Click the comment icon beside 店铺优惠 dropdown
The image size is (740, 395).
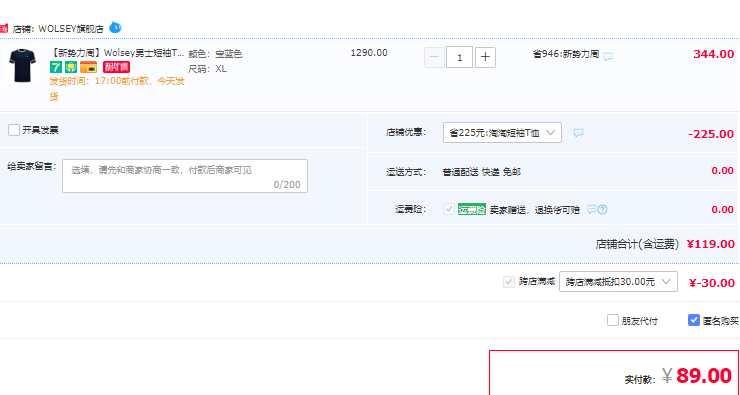578,133
